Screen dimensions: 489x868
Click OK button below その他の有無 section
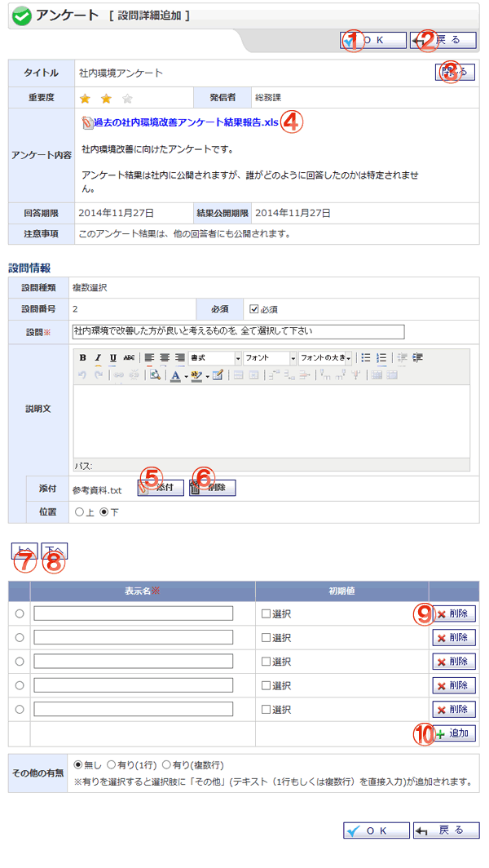coord(377,830)
